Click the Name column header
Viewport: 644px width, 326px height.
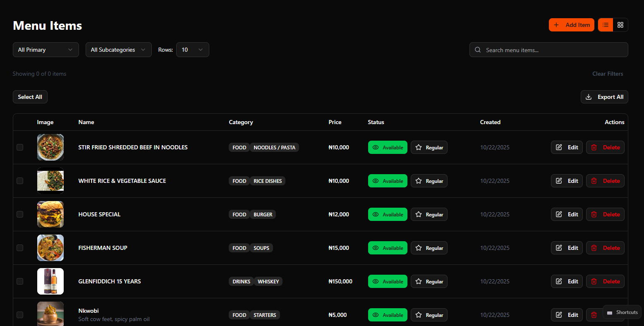tap(86, 122)
